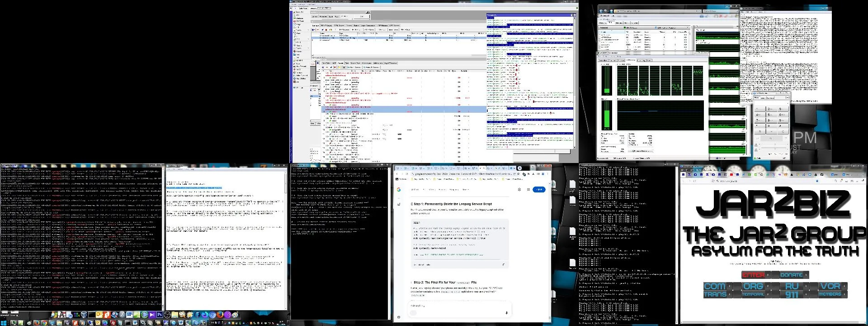Image resolution: width=868 pixels, height=326 pixels.
Task: Click the 'ASYLUM FOR THE TRUTH' banner text
Action: click(x=775, y=250)
